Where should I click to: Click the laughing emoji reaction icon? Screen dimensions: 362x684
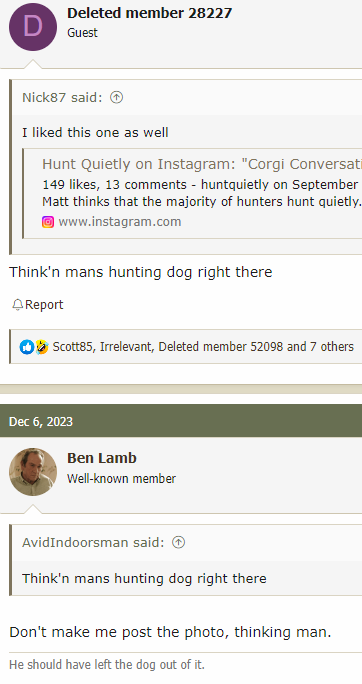(x=41, y=347)
